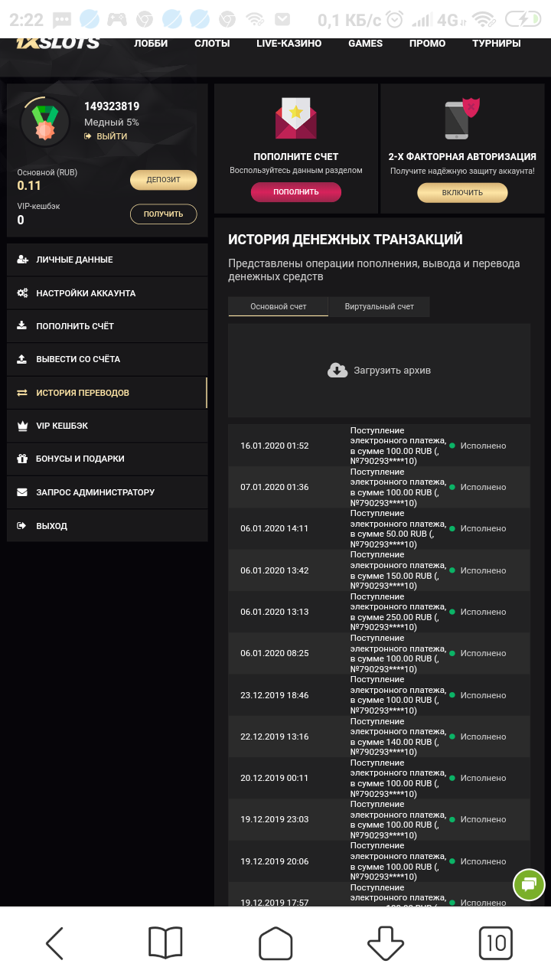Click the cloud download icon for Загрузить архив
The image size is (551, 980).
click(337, 370)
